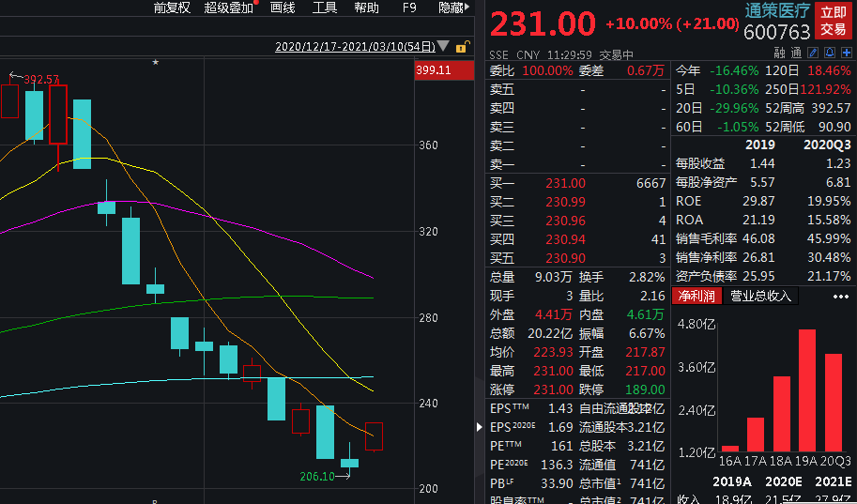Click the star marker above the chart
Screen dimensions: 857x504
coord(155,62)
